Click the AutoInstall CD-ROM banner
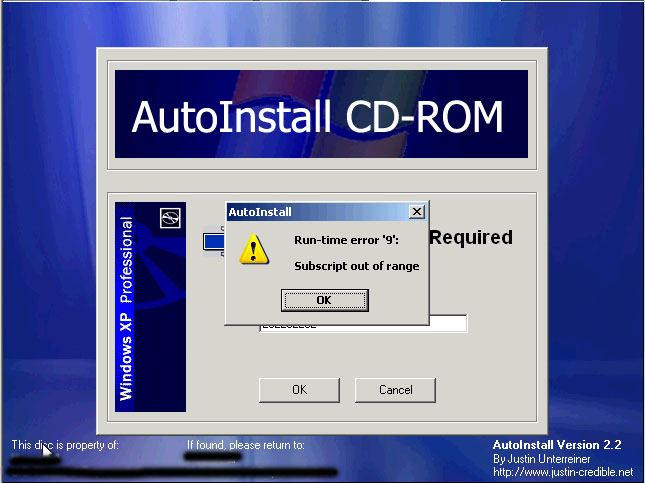 click(321, 114)
